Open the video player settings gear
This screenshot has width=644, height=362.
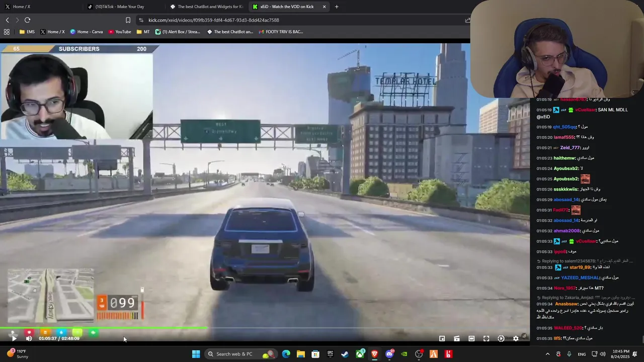[x=516, y=338]
